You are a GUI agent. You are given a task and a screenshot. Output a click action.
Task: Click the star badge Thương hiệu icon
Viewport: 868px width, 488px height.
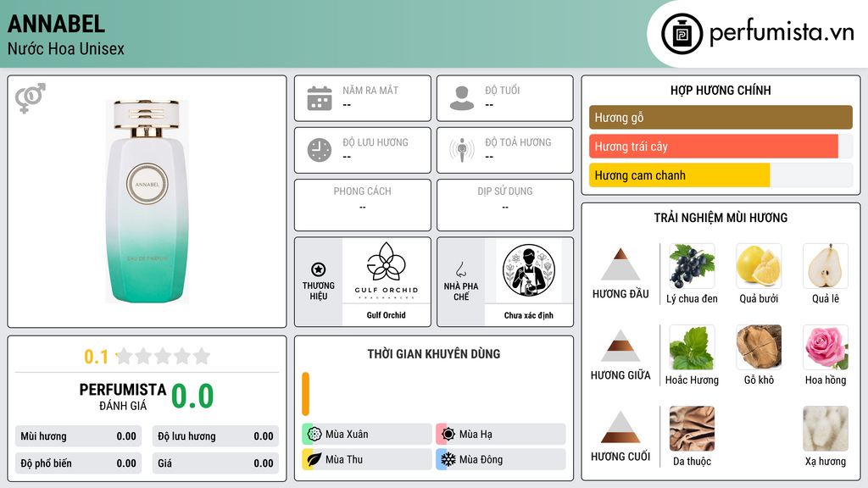[319, 269]
